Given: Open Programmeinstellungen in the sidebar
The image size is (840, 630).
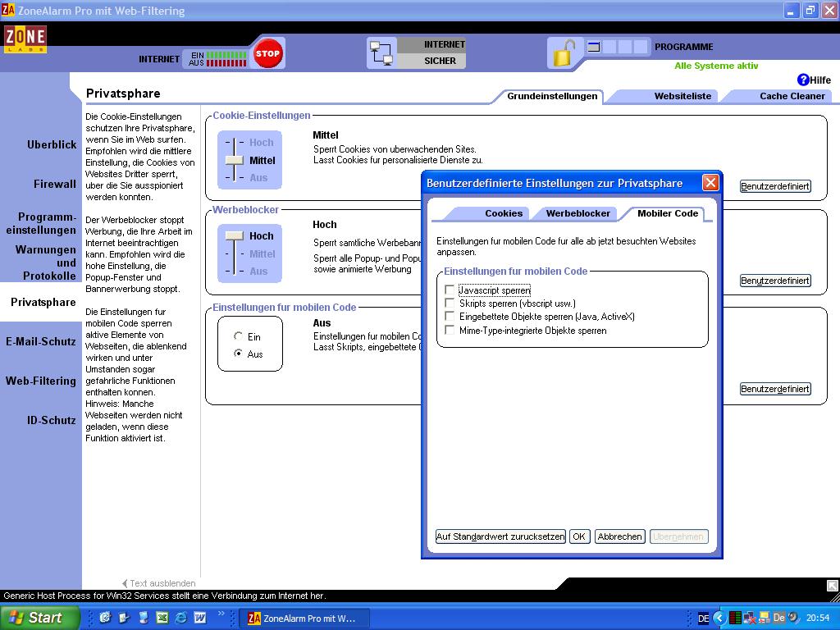Looking at the screenshot, I should 41,223.
